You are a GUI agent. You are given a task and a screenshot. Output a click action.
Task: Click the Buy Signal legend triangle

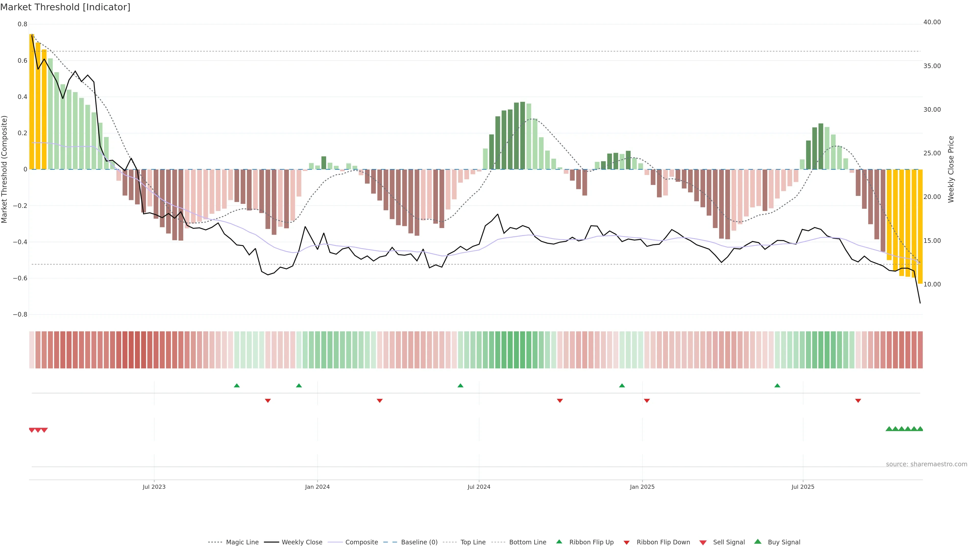click(758, 542)
